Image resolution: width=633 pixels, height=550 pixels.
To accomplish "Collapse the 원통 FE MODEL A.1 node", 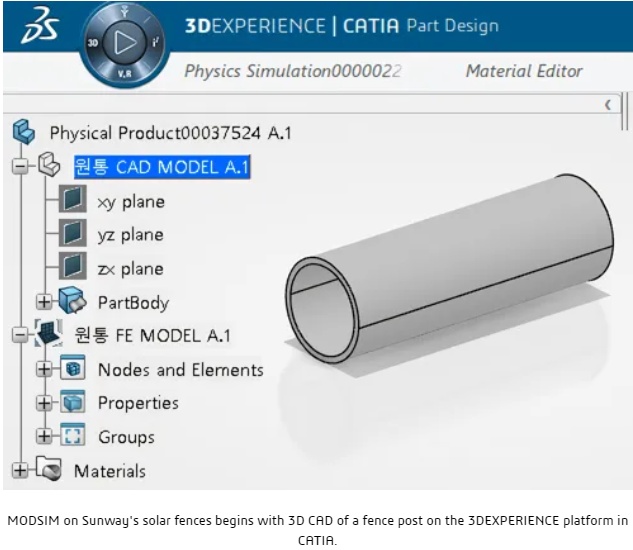I will [x=20, y=334].
